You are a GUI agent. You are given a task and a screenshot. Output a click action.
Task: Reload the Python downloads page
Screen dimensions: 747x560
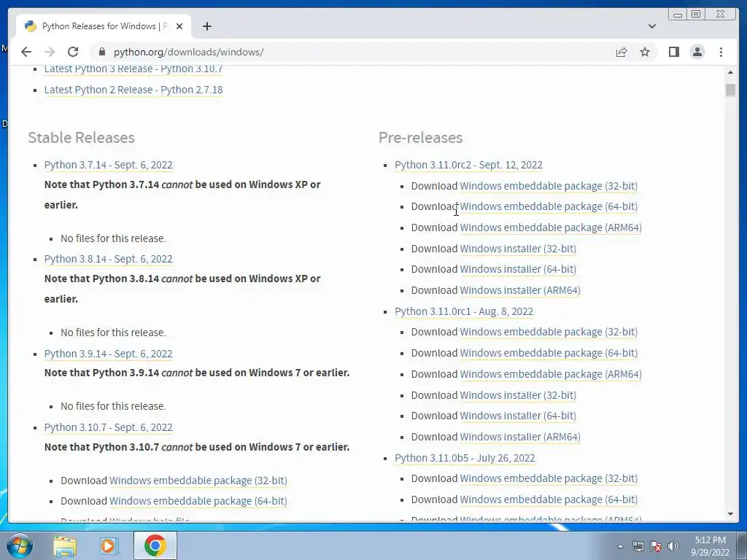point(73,52)
